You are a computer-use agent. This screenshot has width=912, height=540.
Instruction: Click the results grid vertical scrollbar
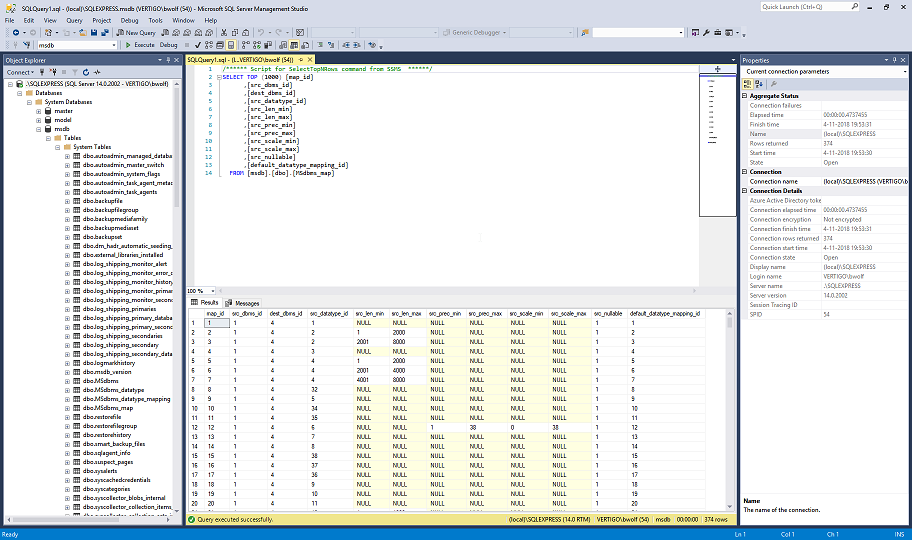click(729, 410)
